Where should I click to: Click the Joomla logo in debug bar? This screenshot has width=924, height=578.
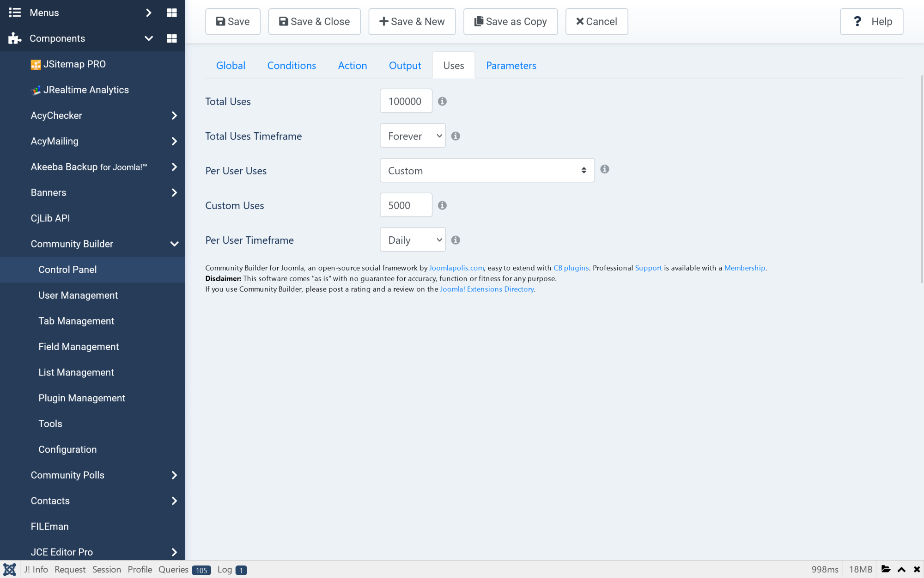click(10, 570)
